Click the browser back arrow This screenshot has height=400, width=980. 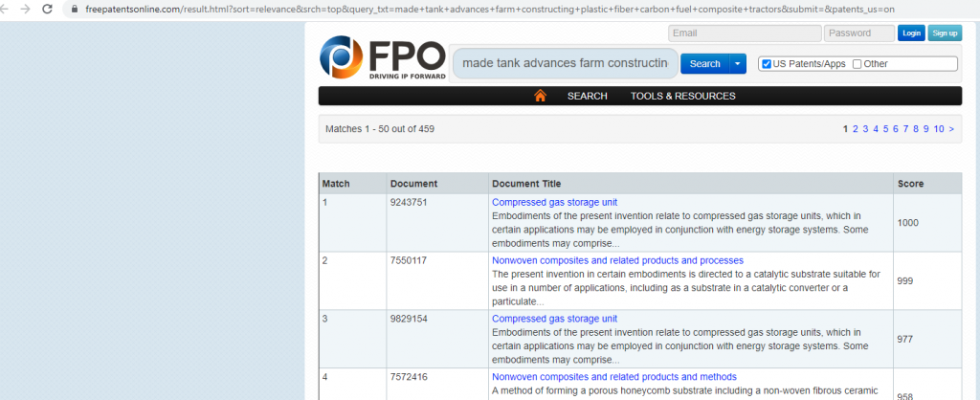tap(3, 9)
